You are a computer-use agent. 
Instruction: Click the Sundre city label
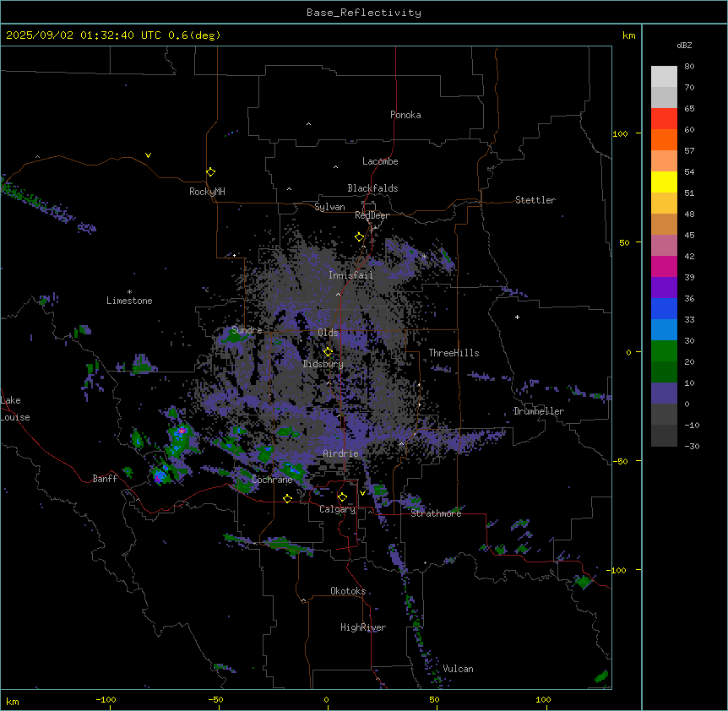[247, 330]
